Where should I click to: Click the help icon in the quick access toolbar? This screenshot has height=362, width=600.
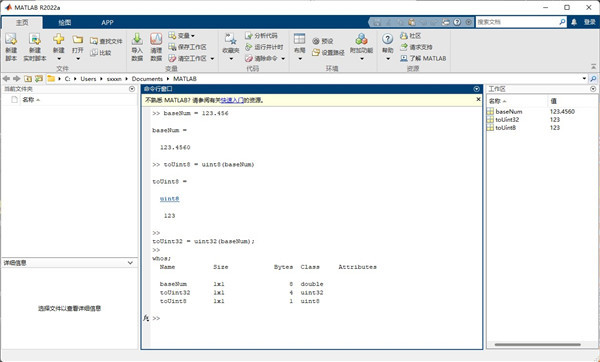click(x=457, y=22)
